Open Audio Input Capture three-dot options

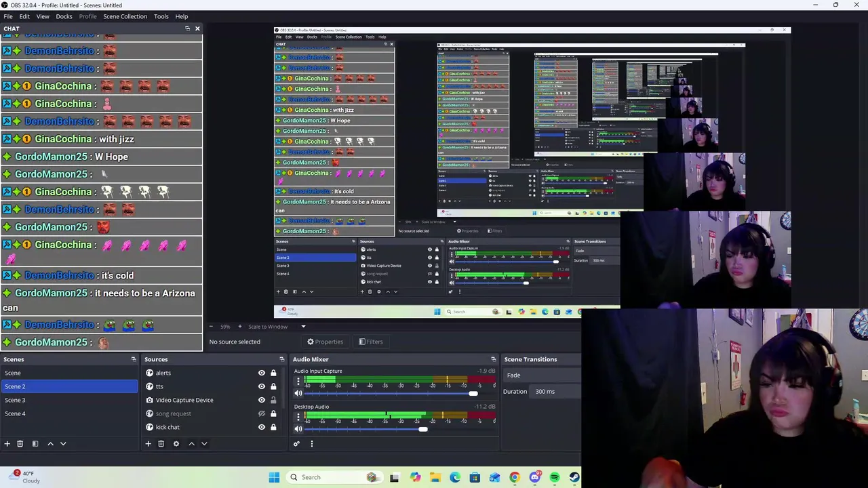(298, 382)
